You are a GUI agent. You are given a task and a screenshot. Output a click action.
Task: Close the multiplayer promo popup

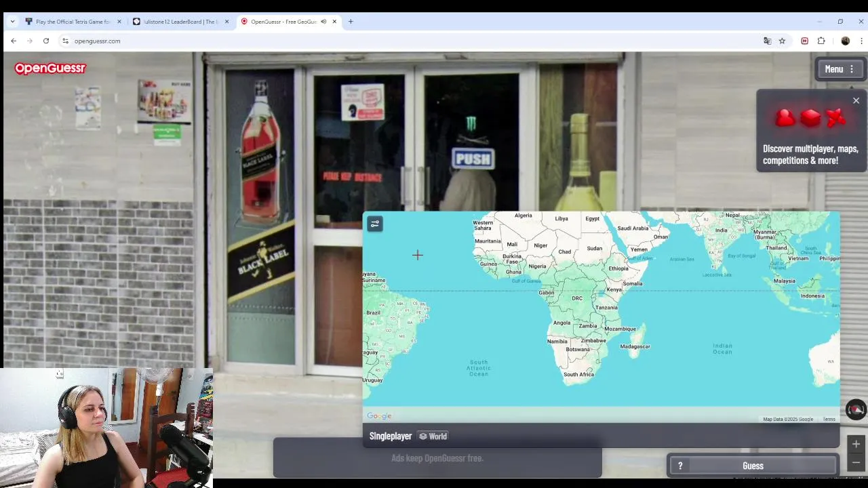pyautogui.click(x=856, y=100)
